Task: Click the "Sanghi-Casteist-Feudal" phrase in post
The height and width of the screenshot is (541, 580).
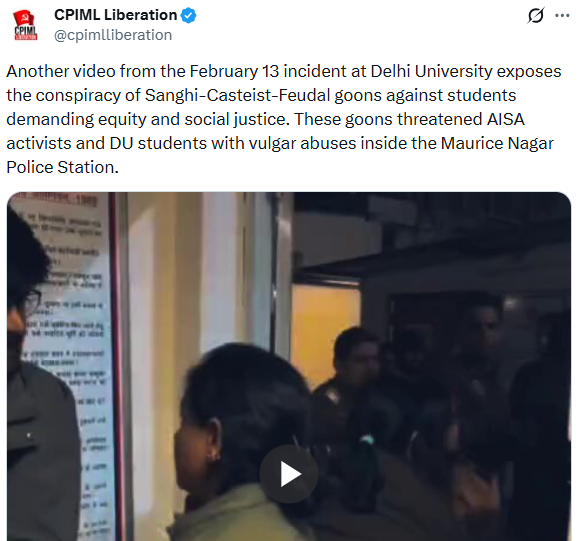Action: coord(237,95)
